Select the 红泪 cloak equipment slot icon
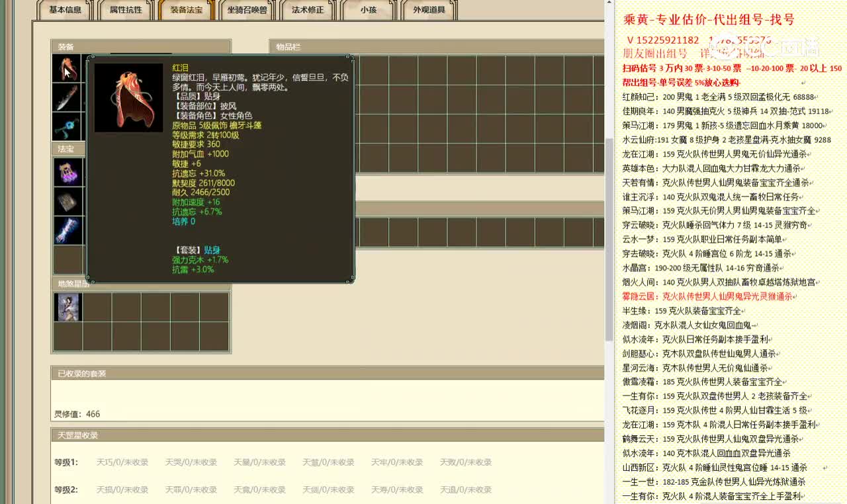847x504 pixels. point(67,68)
